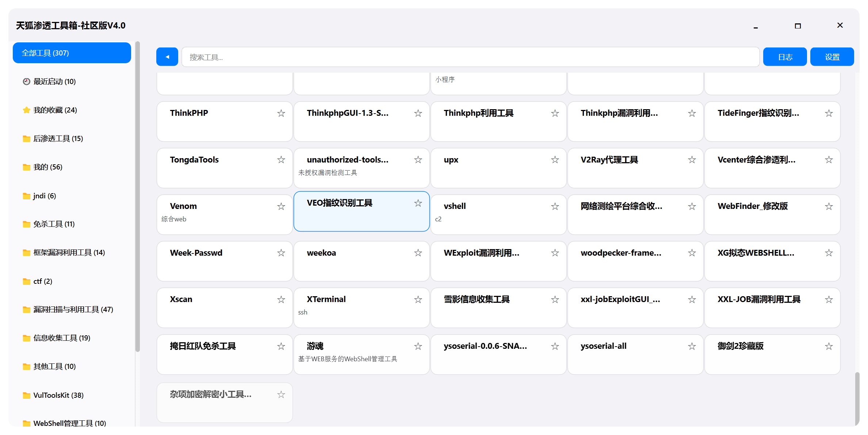
Task: Star the 雪影信息收集工具 card
Action: (x=555, y=299)
